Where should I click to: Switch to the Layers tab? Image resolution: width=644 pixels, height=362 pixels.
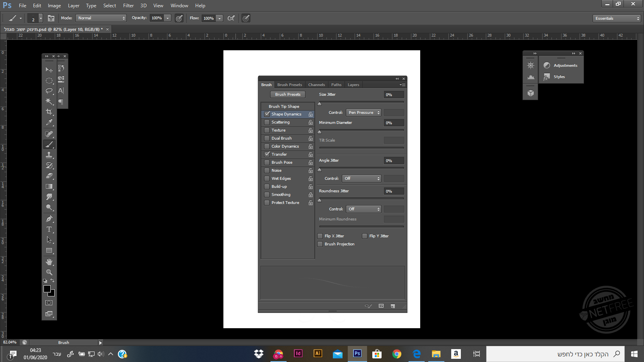point(353,85)
